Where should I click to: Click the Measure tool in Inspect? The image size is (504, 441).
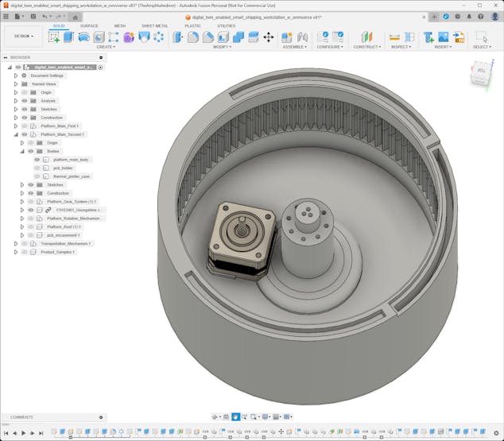[394, 37]
